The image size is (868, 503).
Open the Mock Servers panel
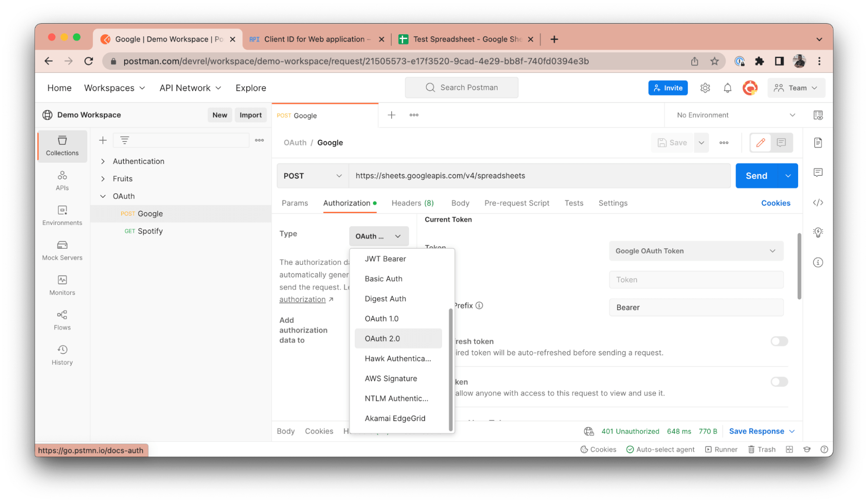(x=62, y=250)
